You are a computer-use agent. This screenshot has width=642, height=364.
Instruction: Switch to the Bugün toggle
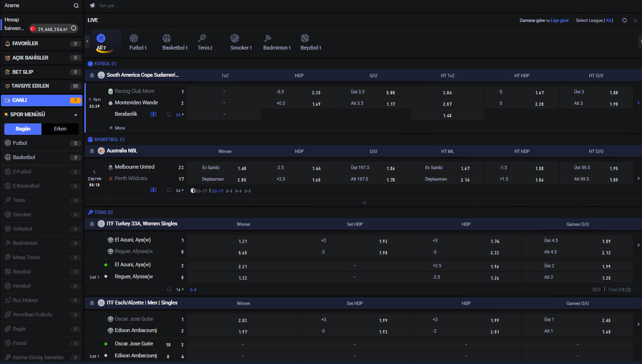[x=23, y=129]
